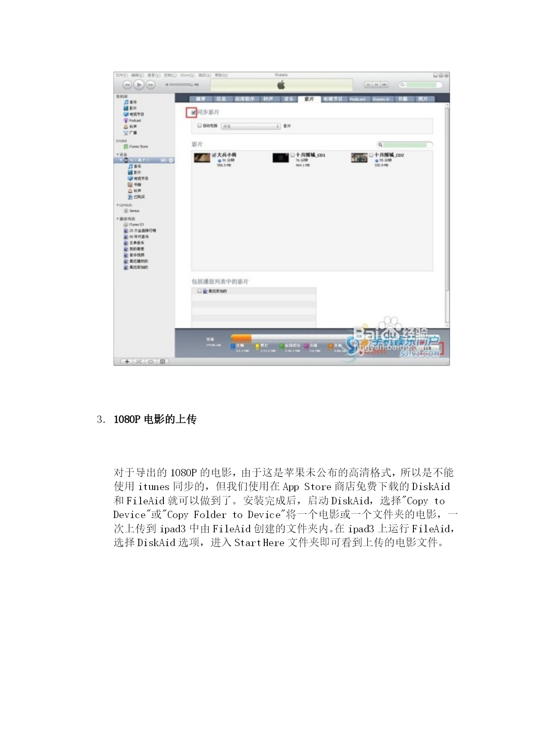535x756 pixels.
Task: Click the yellow 照片 legend swatch
Action: tap(257, 346)
